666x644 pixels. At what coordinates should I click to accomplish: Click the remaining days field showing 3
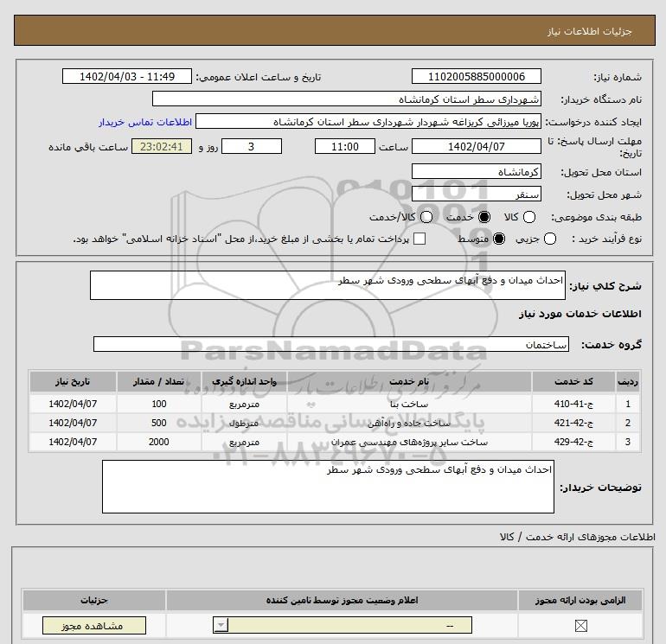click(252, 146)
